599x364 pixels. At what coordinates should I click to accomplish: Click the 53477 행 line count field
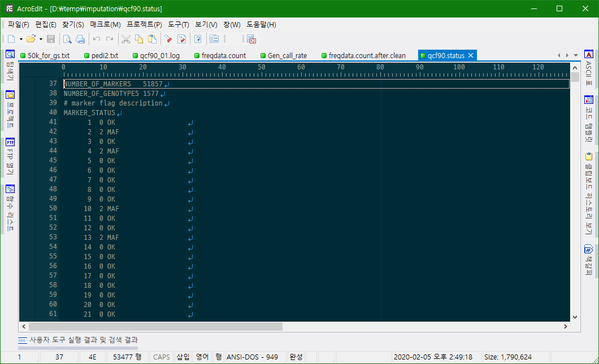[127, 357]
